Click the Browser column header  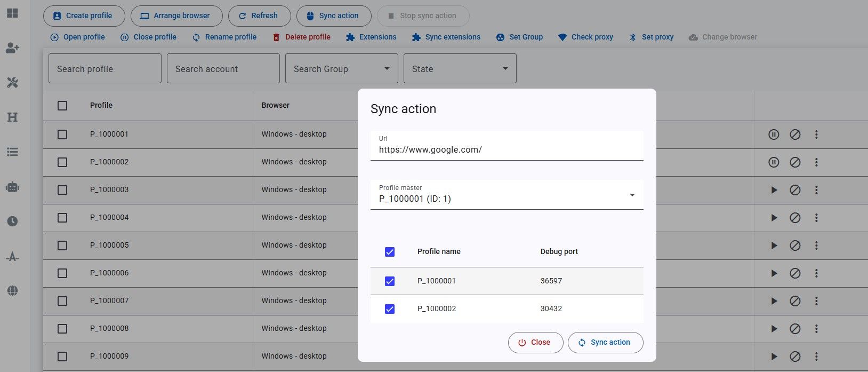point(276,106)
